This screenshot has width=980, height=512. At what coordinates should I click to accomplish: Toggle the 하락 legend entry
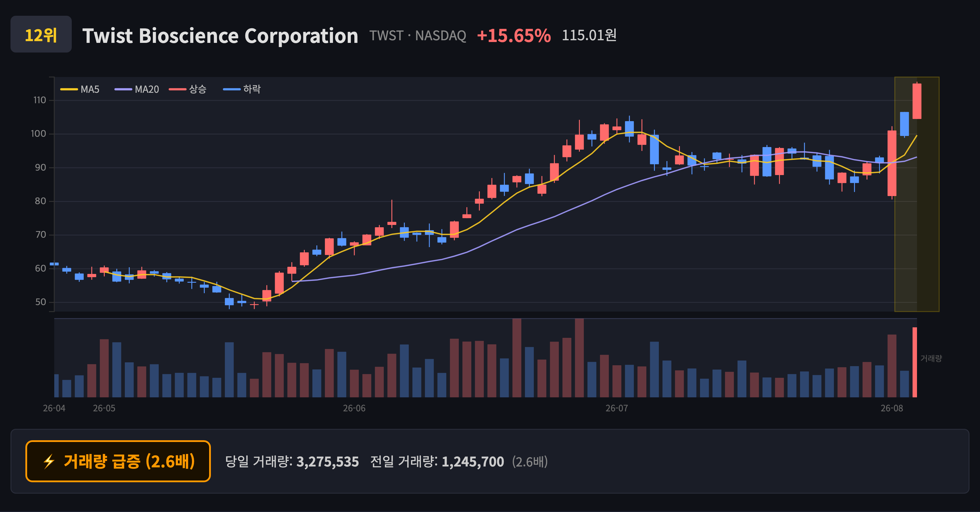coord(242,89)
